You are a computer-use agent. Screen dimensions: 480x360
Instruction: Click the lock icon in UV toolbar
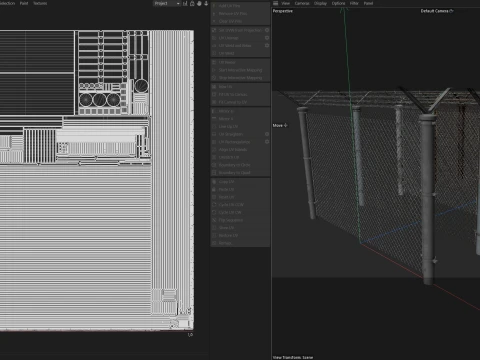pyautogui.click(x=192, y=3)
